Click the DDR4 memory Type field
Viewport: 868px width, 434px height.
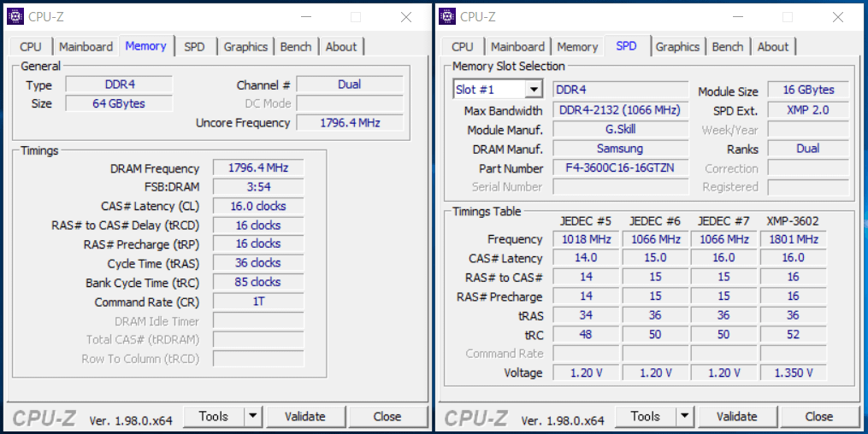[x=119, y=85]
